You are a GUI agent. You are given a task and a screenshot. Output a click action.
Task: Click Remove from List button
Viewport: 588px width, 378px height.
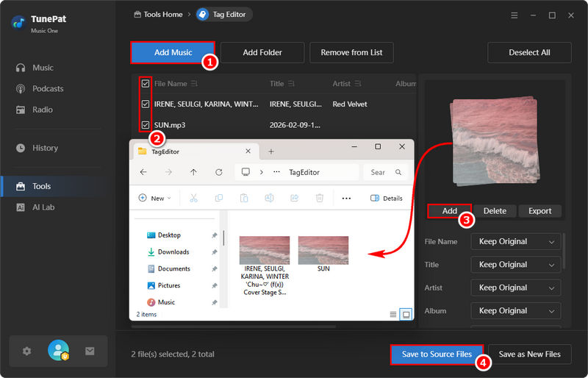click(351, 52)
